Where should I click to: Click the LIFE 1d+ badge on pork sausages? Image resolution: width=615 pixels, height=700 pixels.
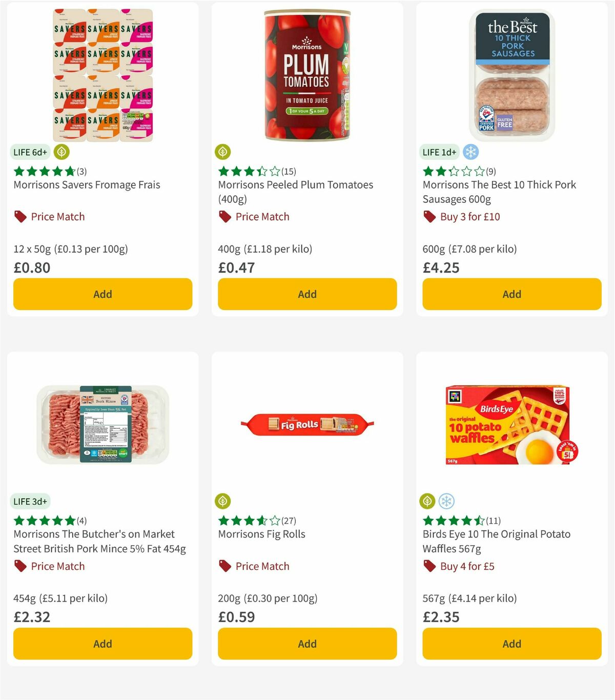(x=439, y=152)
